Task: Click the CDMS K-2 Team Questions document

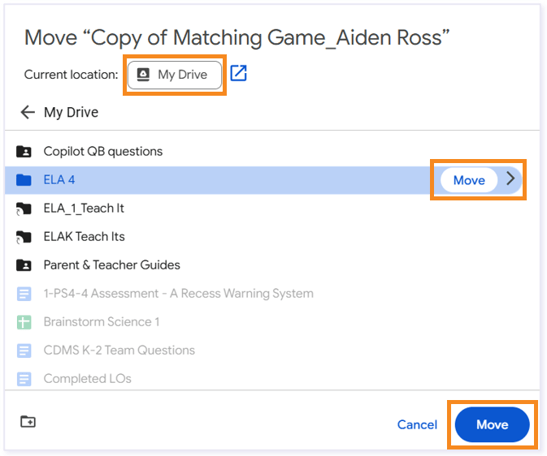Action: pos(272,350)
